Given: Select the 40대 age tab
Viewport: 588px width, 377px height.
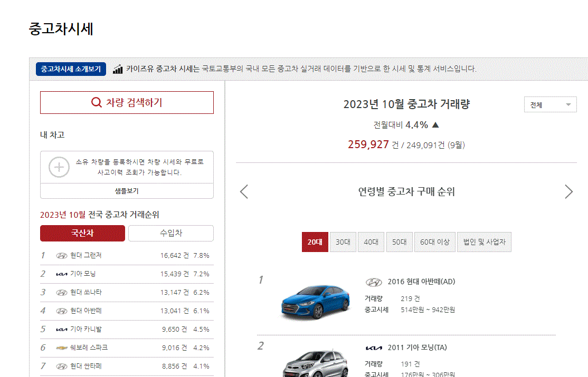Looking at the screenshot, I should pos(371,242).
